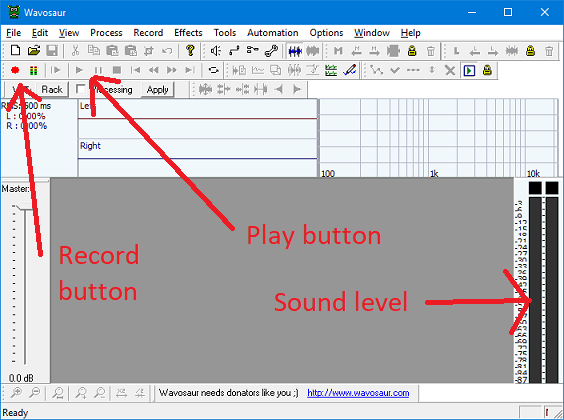Open the View menu
The width and height of the screenshot is (564, 420).
pos(69,33)
